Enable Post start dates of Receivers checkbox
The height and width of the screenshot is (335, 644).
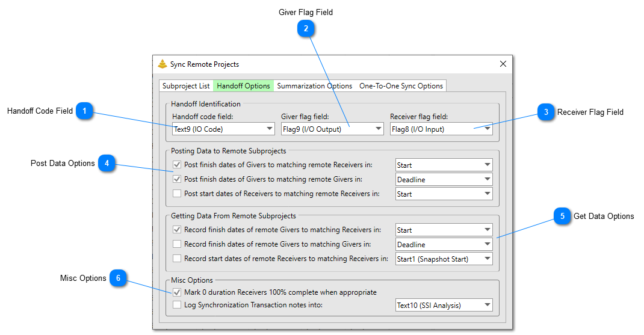(x=177, y=194)
